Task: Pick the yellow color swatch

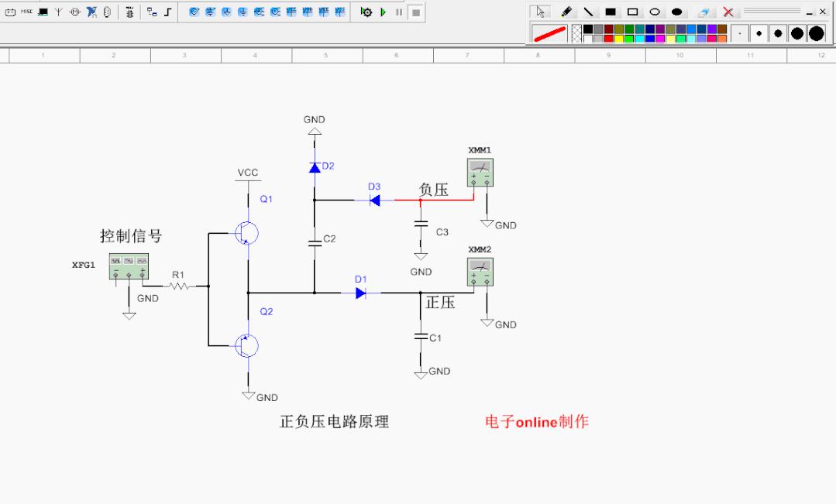Action: pyautogui.click(x=619, y=38)
